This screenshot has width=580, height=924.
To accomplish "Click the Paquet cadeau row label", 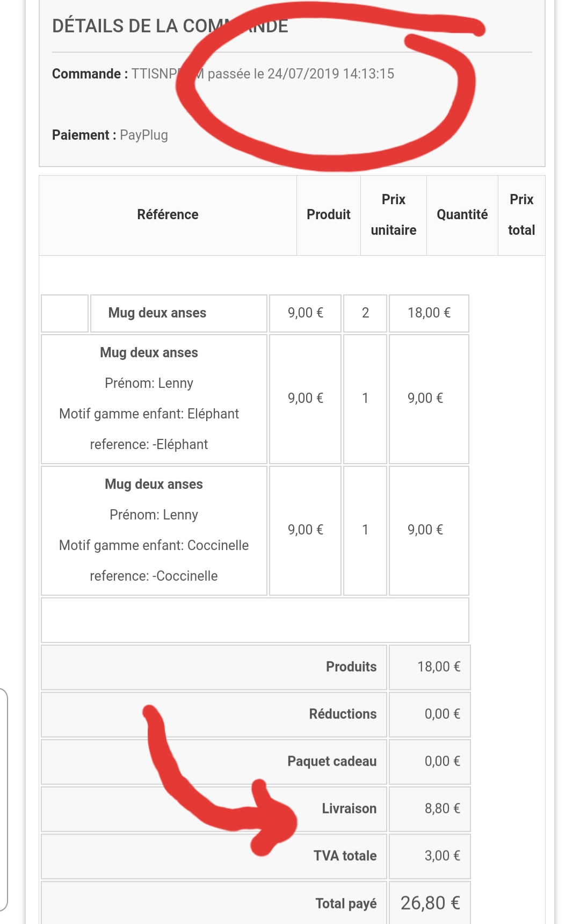I will coord(332,761).
